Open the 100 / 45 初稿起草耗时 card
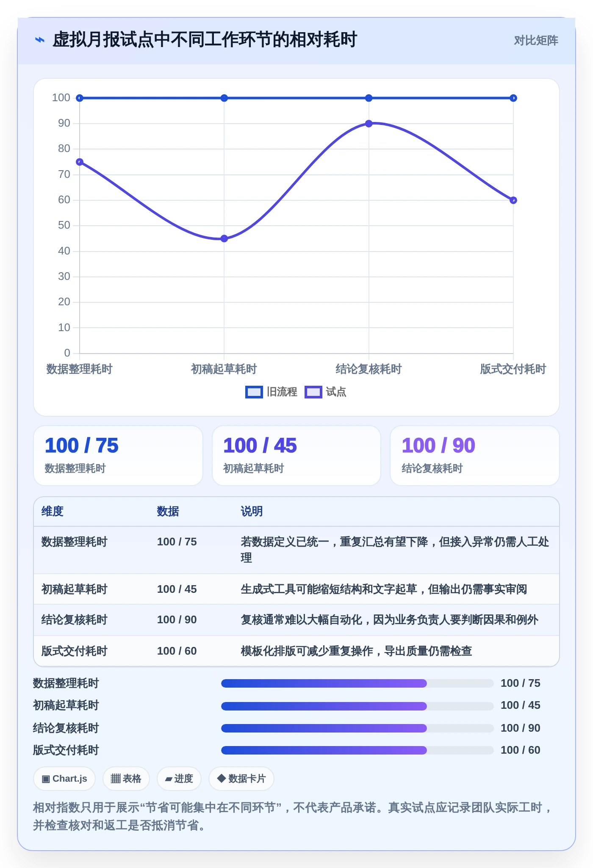 pyautogui.click(x=296, y=456)
